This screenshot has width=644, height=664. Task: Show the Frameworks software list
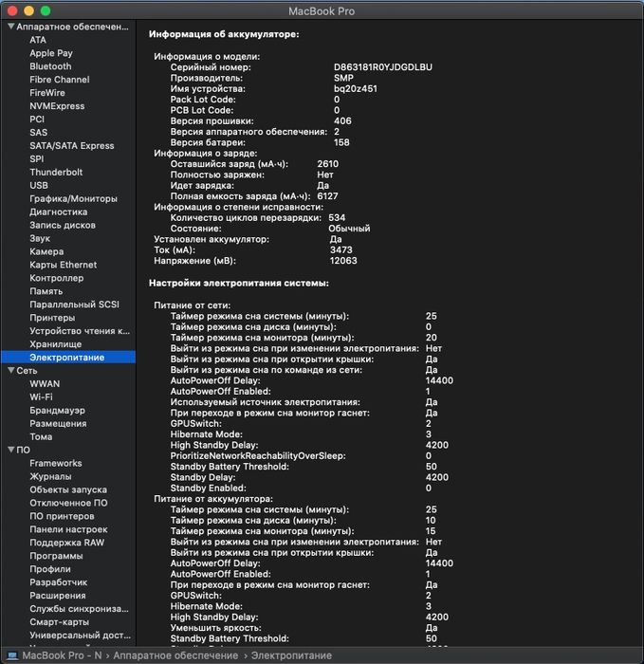pos(55,464)
